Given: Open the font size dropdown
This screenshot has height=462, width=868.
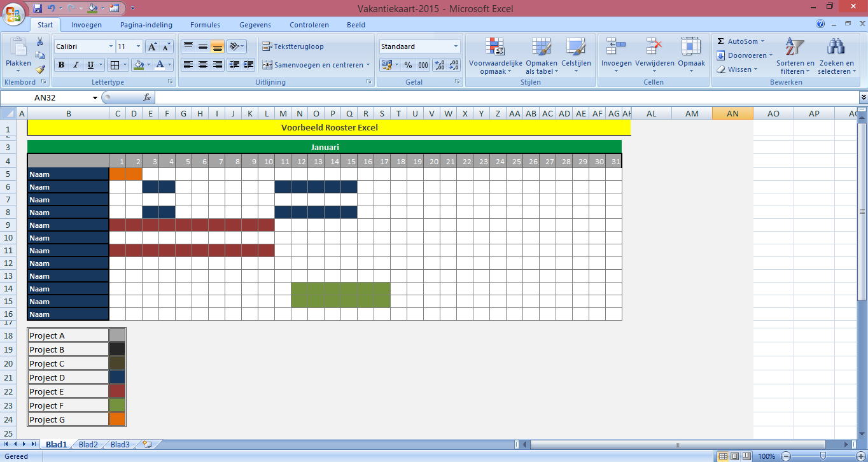Looking at the screenshot, I should click(137, 46).
